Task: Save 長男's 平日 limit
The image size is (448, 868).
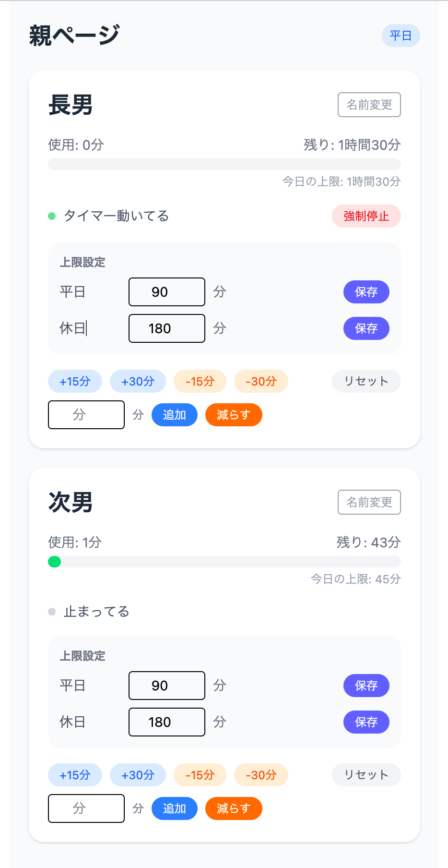Action: (366, 292)
